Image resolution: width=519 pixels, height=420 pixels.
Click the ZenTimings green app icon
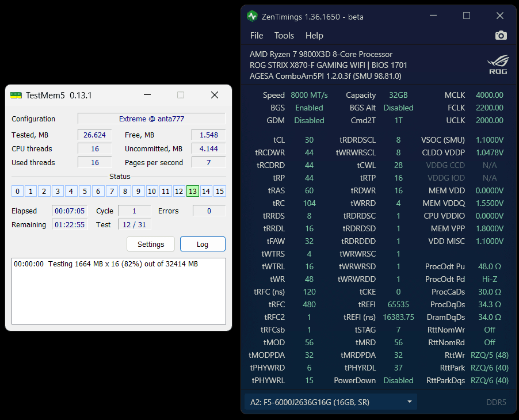(x=252, y=16)
